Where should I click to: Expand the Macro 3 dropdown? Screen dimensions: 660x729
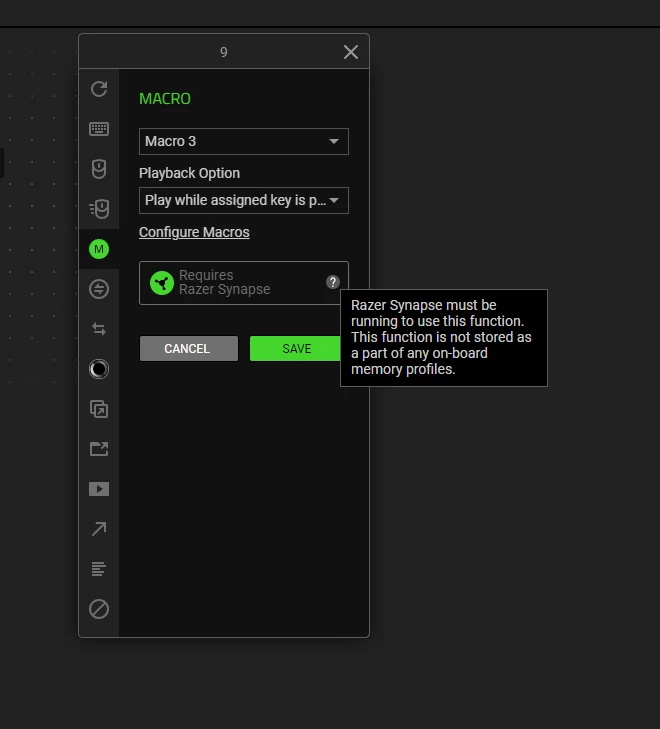coord(244,141)
